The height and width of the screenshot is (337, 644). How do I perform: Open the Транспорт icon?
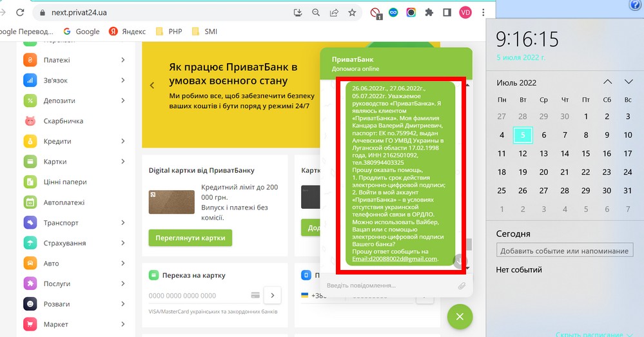(x=30, y=222)
